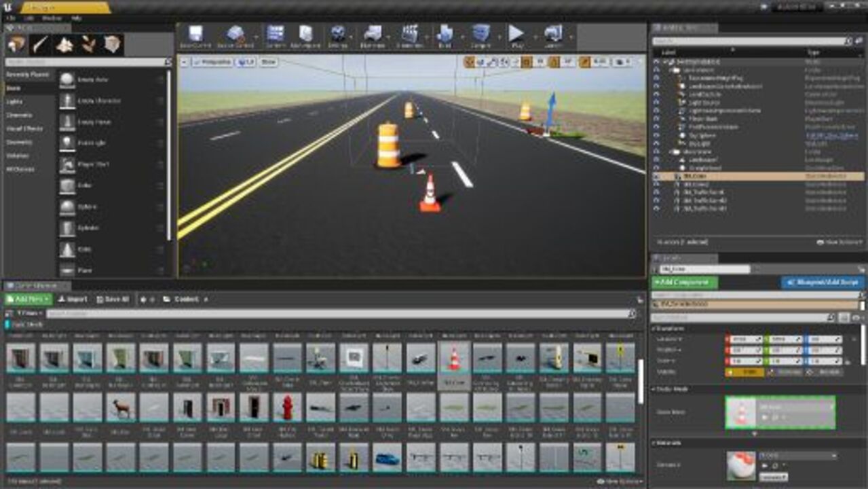Open the File menu
The width and height of the screenshot is (868, 489).
[x=10, y=17]
